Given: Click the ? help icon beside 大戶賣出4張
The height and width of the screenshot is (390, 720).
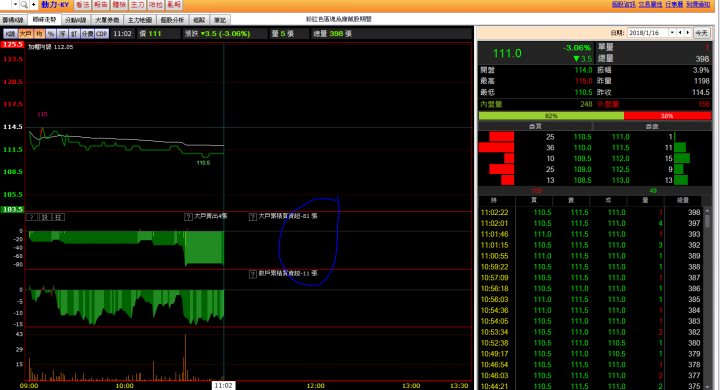Looking at the screenshot, I should point(188,217).
